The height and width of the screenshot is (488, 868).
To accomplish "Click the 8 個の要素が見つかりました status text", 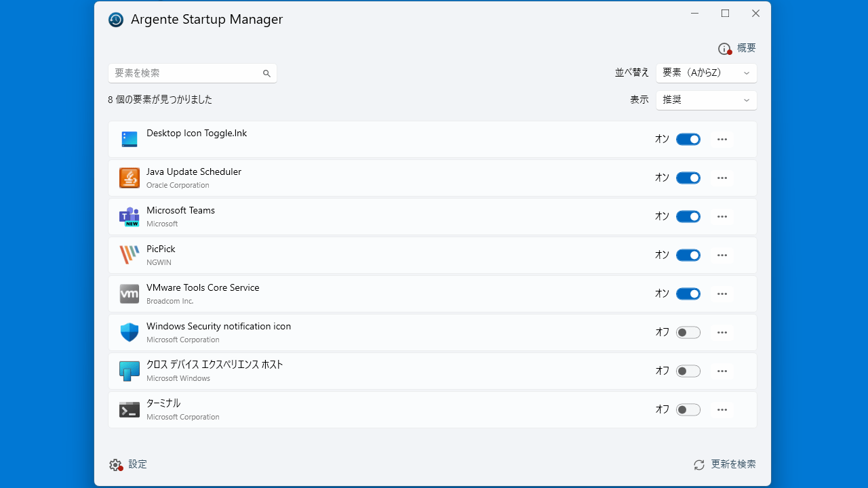I will pos(160,100).
